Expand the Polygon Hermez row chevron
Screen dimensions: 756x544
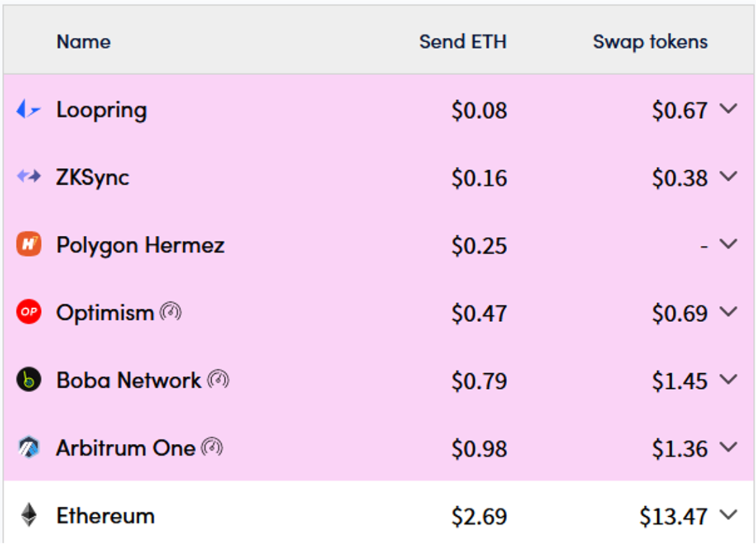(728, 244)
